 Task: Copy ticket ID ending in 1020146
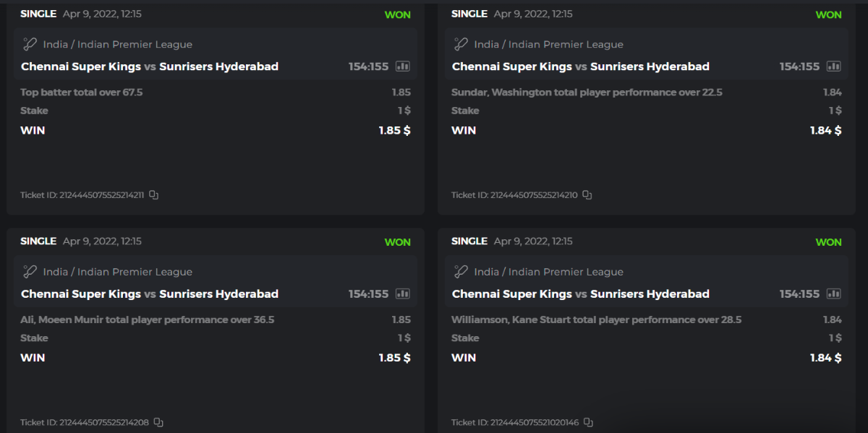[x=588, y=422]
